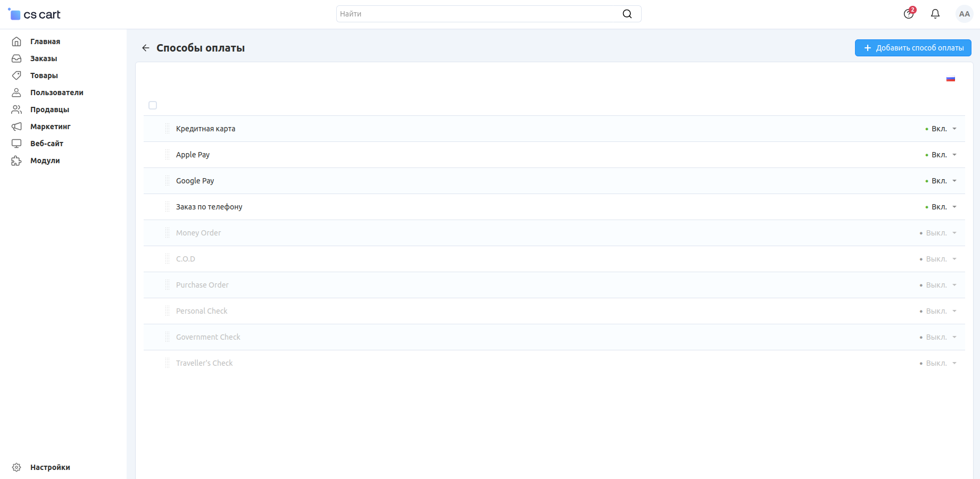Click the AA user avatar
The height and width of the screenshot is (479, 980).
(x=964, y=14)
